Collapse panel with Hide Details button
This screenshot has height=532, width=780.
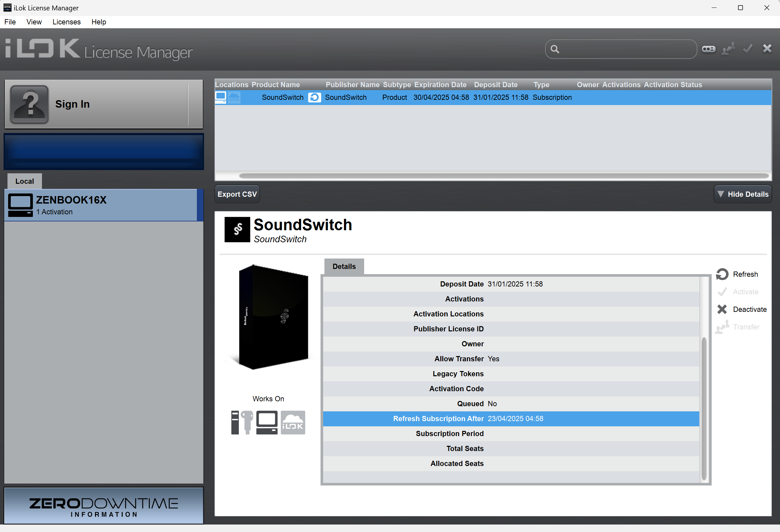[x=743, y=194]
